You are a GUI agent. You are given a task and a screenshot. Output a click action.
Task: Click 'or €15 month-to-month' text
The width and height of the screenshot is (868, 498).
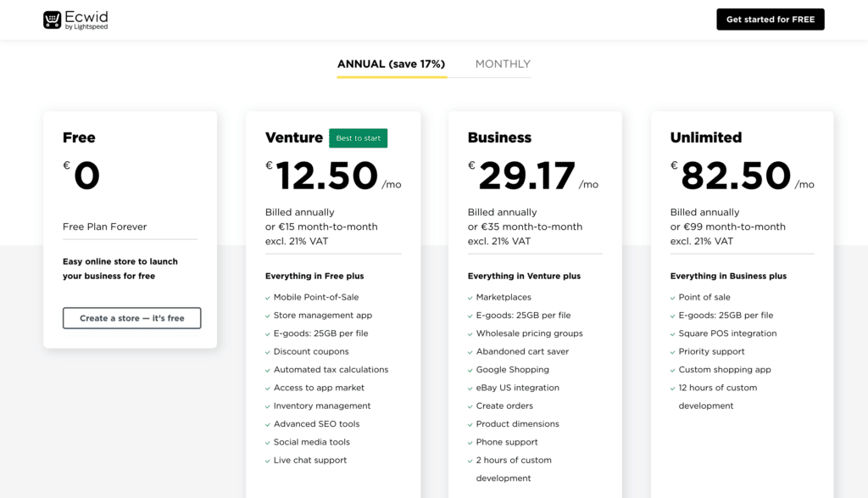(x=321, y=227)
